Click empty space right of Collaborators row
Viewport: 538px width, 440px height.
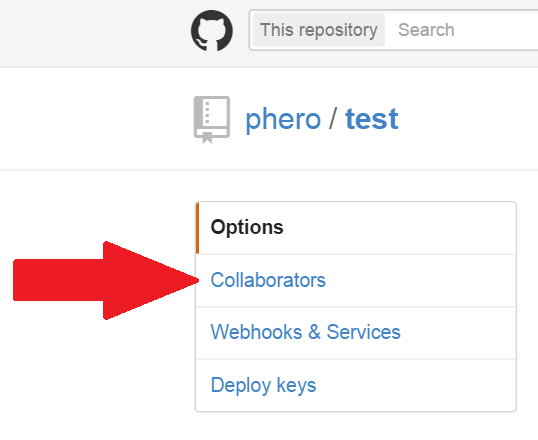[420, 280]
